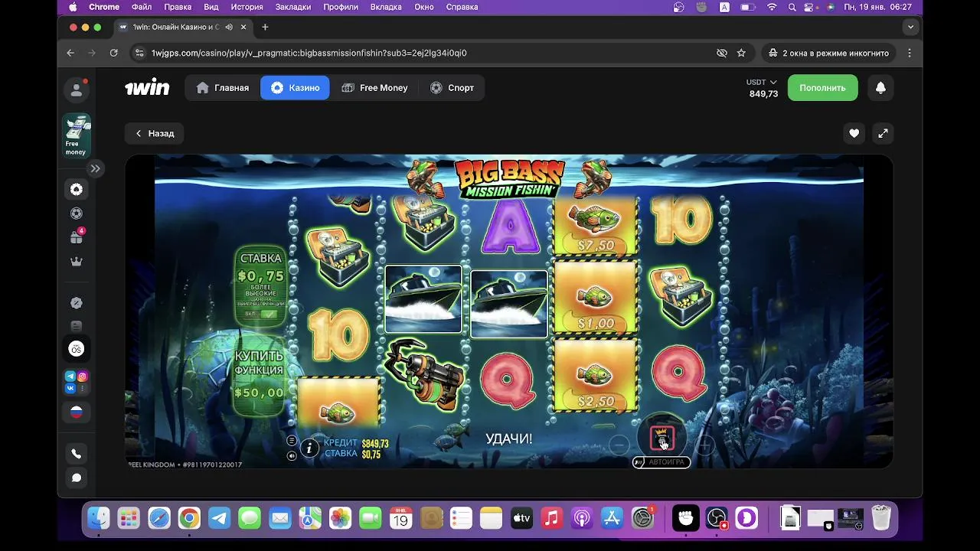Open the soccer ball sports icon in sidebar
This screenshot has width=980, height=551.
pos(77,214)
